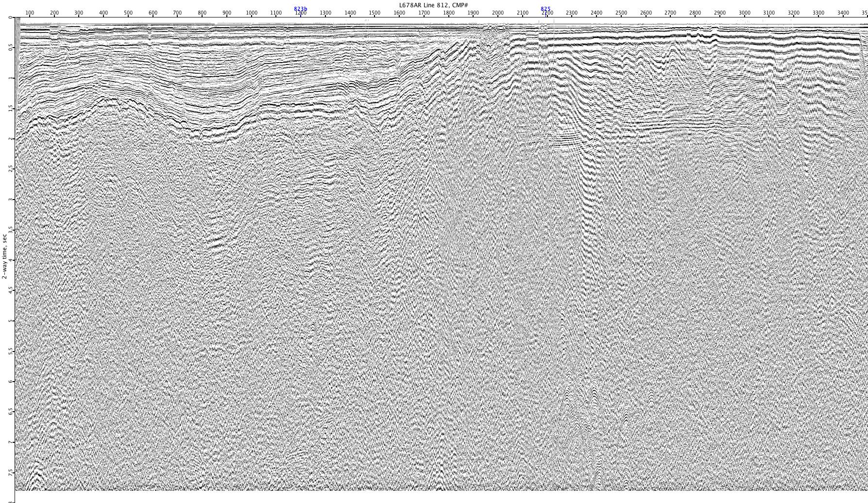Image resolution: width=868 pixels, height=503 pixels.
Task: Select CMP tick label 2000
Action: pyautogui.click(x=498, y=13)
